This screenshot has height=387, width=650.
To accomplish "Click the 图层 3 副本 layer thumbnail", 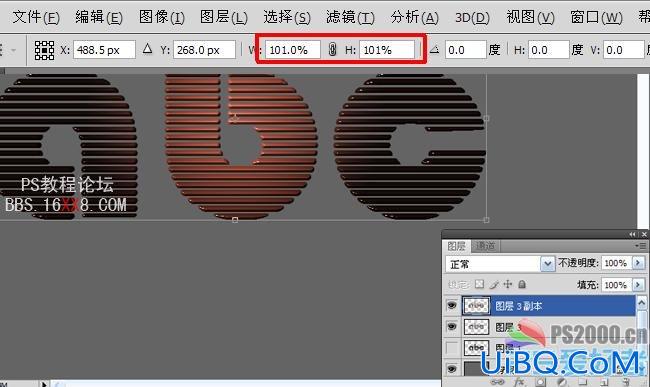I will (476, 306).
